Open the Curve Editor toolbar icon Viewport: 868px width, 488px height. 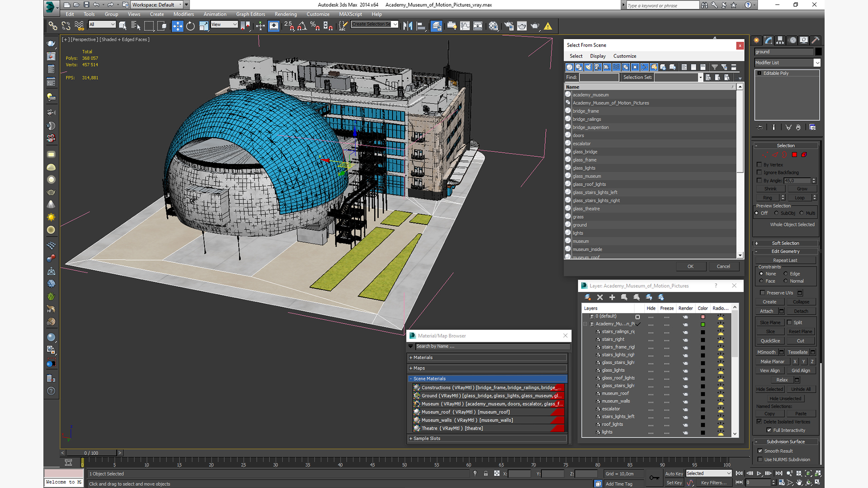pos(465,26)
